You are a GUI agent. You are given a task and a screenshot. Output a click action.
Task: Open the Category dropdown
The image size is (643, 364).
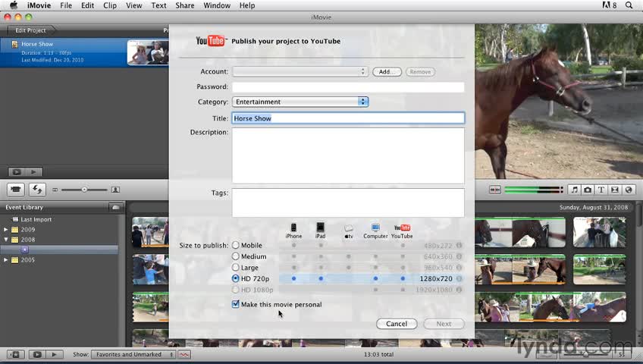pos(300,102)
